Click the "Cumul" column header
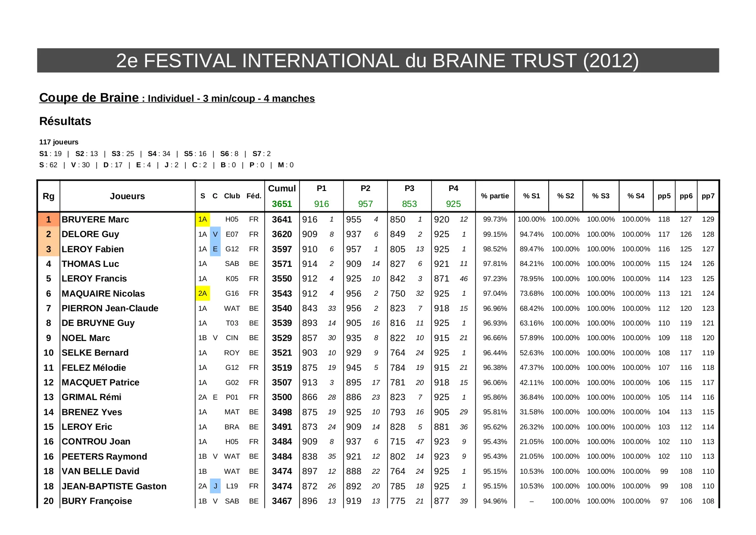 click(282, 189)
